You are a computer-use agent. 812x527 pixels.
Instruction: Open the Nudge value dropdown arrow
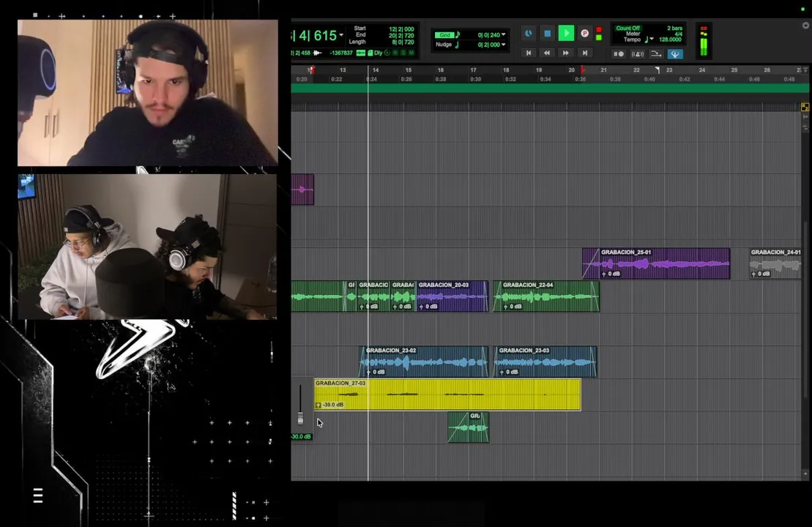[503, 45]
